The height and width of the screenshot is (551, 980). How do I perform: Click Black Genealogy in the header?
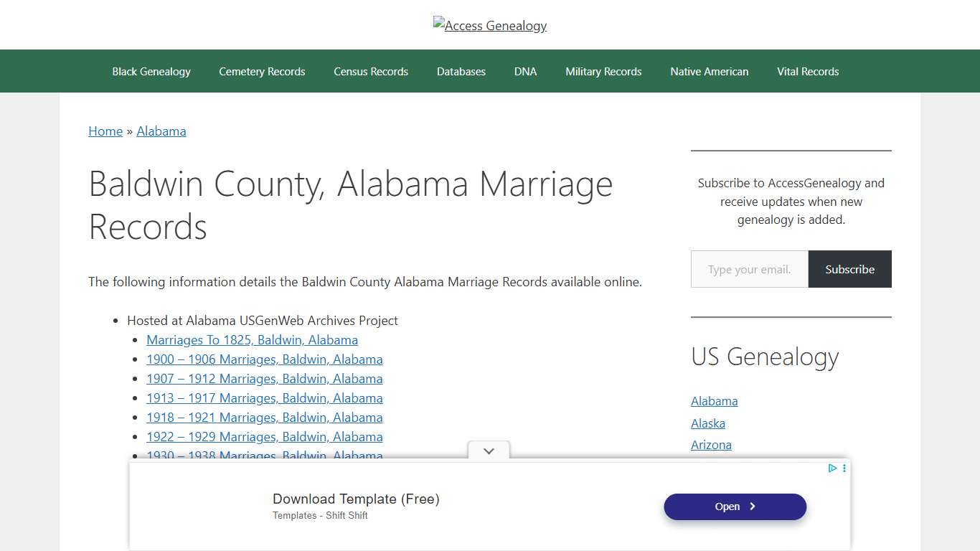[151, 71]
